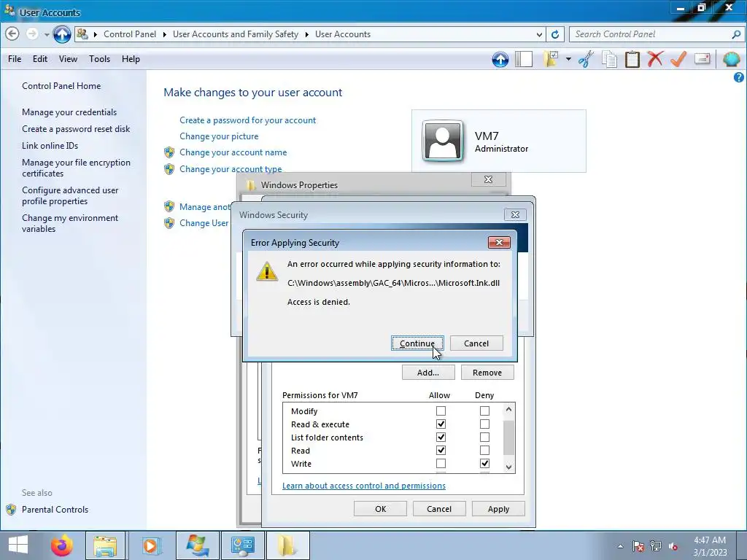
Task: Refresh the address bar location
Action: [555, 34]
